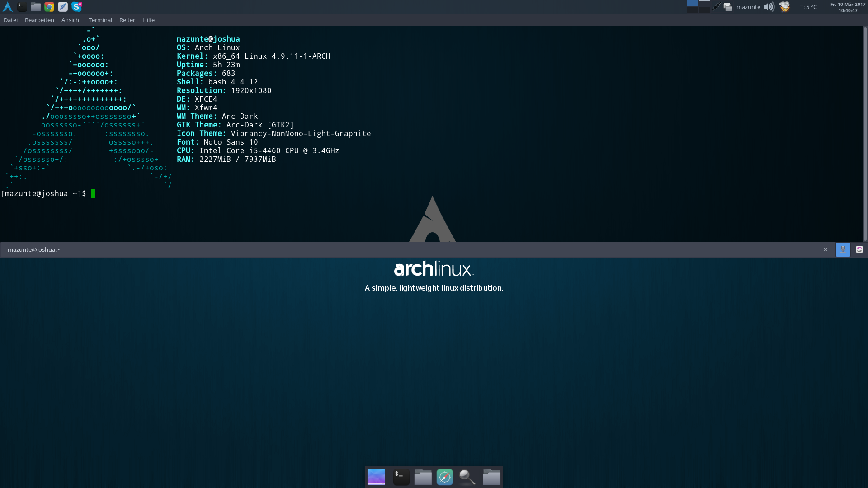Launch Chrome from the top panel
The width and height of the screenshot is (868, 488).
(49, 6)
